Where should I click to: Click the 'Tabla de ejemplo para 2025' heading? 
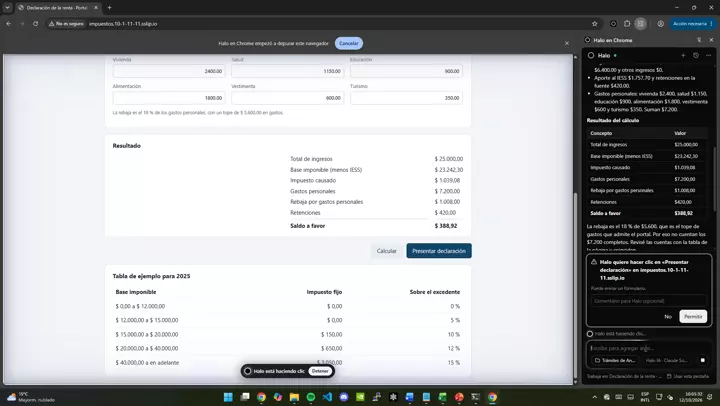[151, 276]
